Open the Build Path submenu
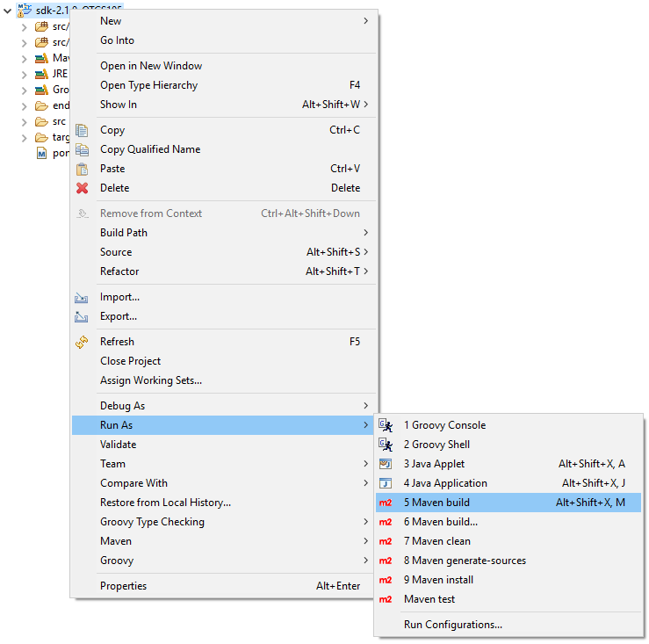This screenshot has width=649, height=644. [123, 233]
